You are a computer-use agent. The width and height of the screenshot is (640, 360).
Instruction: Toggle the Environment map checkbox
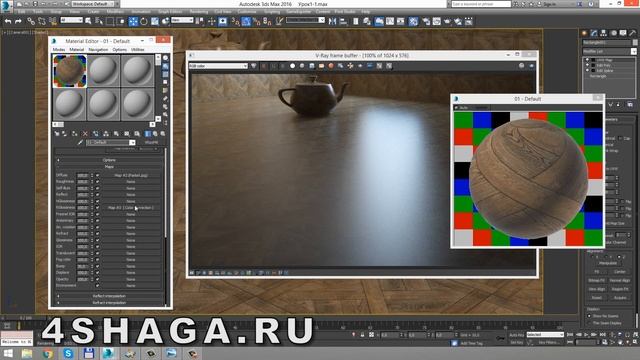click(98, 286)
